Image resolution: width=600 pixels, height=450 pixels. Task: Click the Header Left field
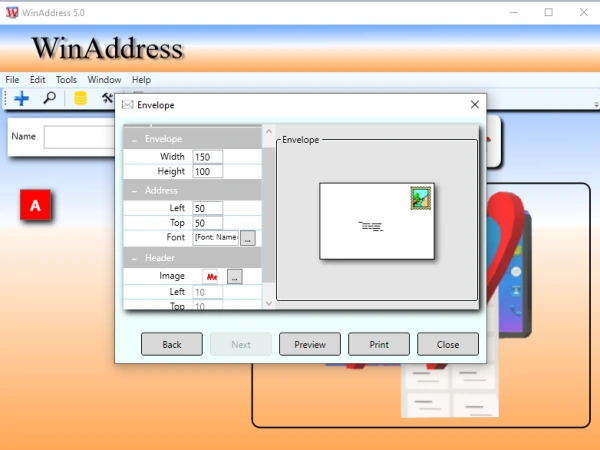207,292
